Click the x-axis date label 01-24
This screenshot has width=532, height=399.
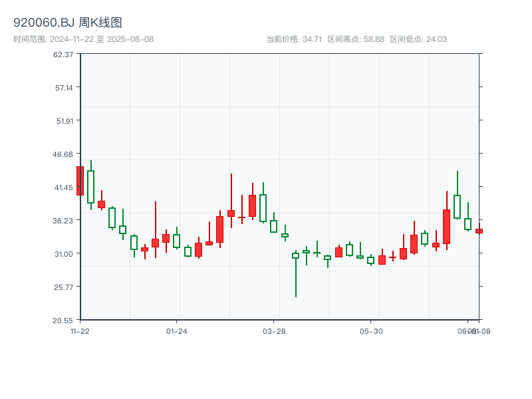tap(176, 331)
